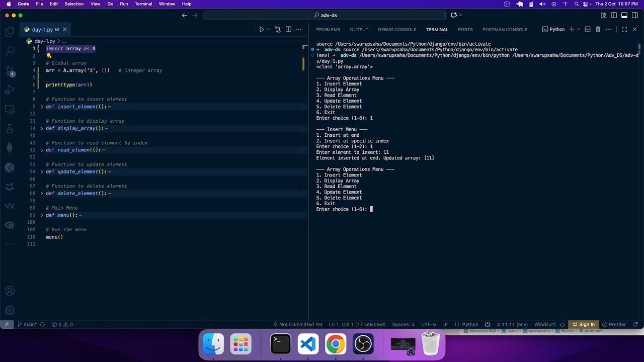Image resolution: width=644 pixels, height=362 pixels.
Task: Expand folded insert_element function
Action: (x=42, y=107)
